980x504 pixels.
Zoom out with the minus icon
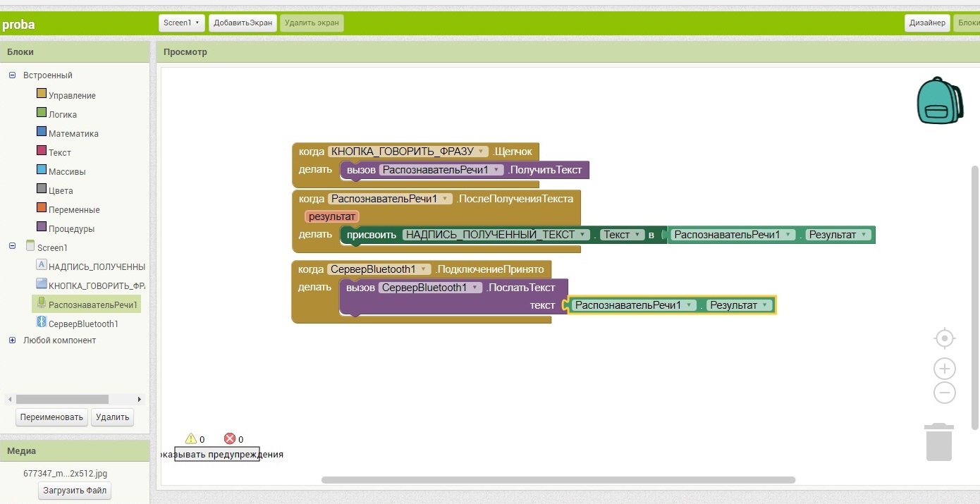(944, 393)
